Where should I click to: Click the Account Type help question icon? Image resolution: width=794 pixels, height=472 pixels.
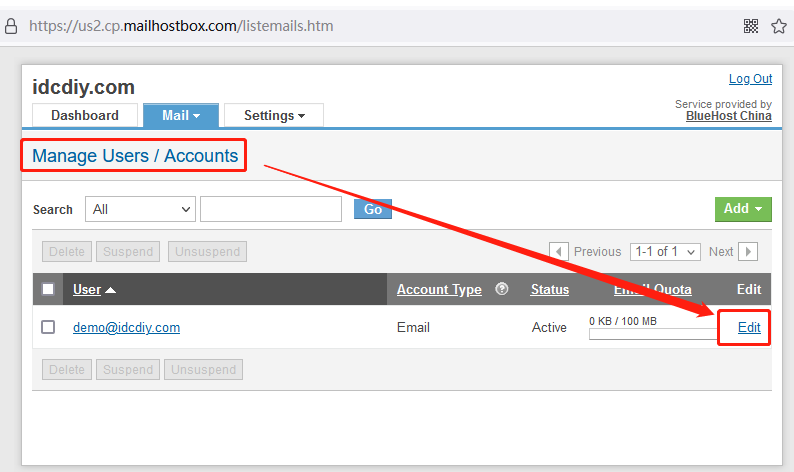(502, 289)
